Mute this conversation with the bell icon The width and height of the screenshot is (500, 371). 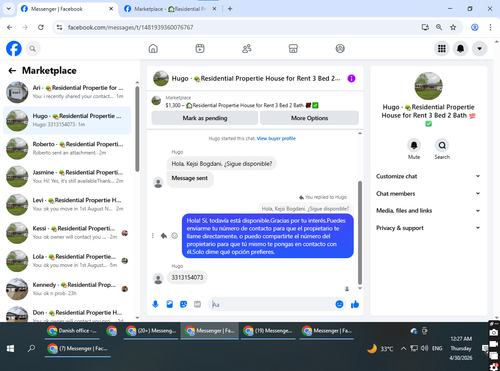coord(414,145)
